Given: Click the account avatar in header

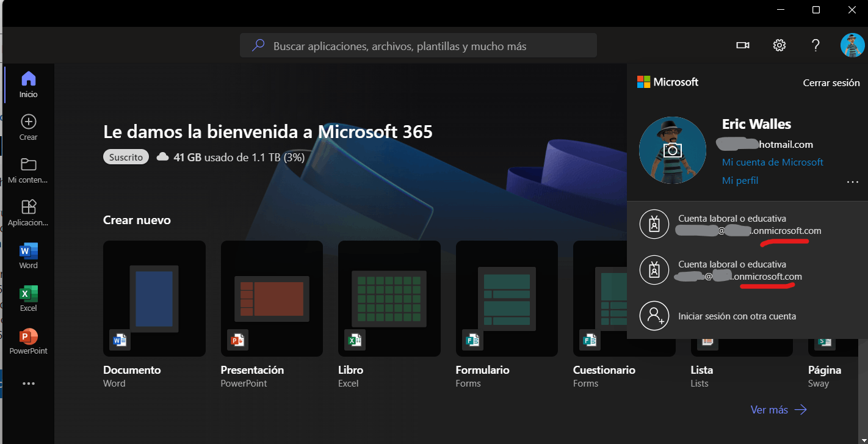Looking at the screenshot, I should pos(852,45).
